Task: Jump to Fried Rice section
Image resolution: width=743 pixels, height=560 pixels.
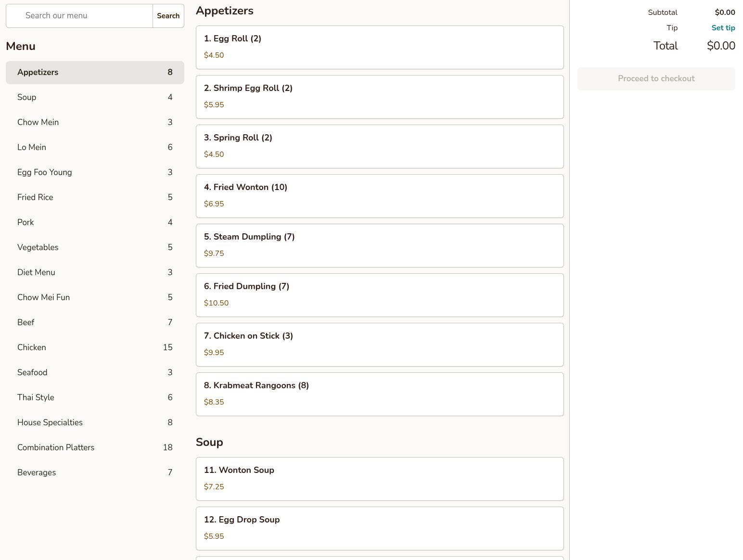Action: [95, 197]
